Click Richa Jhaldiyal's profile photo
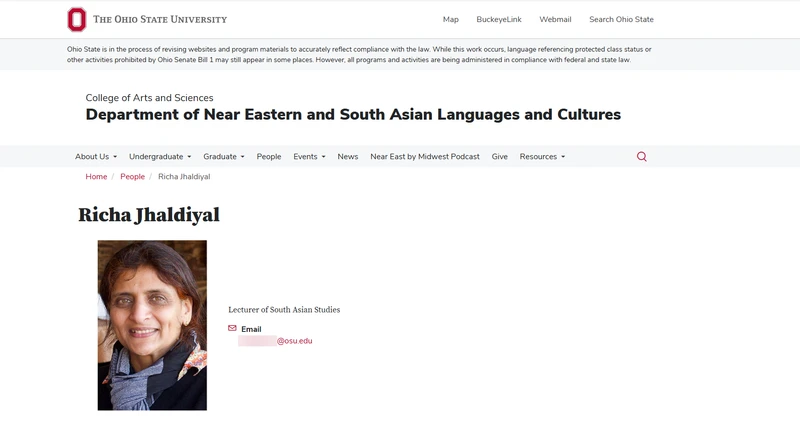The width and height of the screenshot is (800, 427). click(152, 325)
